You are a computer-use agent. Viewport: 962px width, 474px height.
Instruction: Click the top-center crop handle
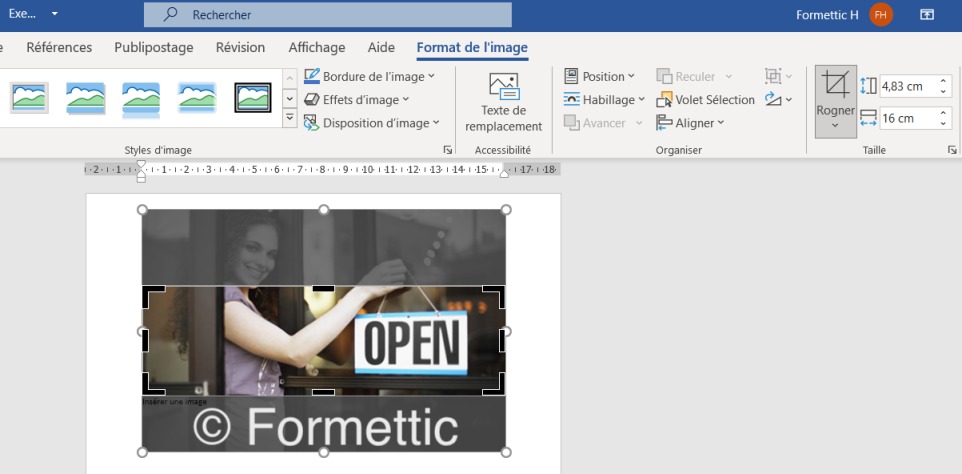324,288
